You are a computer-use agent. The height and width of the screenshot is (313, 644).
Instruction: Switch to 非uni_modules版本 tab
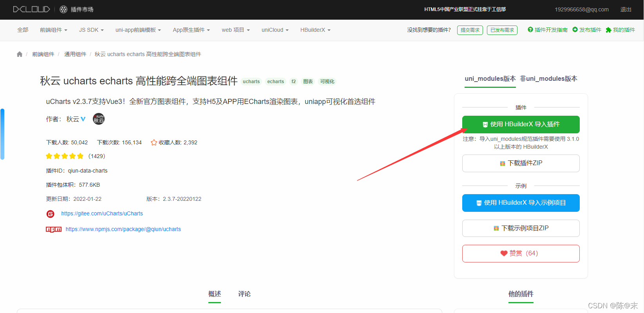click(x=548, y=79)
